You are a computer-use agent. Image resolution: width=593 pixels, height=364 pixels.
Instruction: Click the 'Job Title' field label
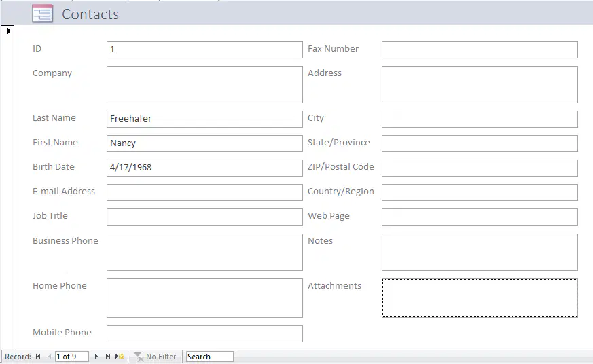(x=50, y=215)
